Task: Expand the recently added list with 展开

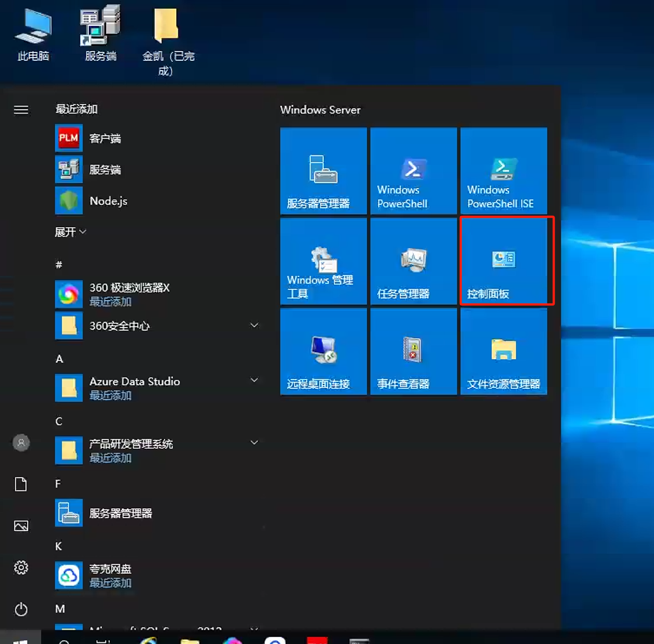Action: [x=71, y=232]
